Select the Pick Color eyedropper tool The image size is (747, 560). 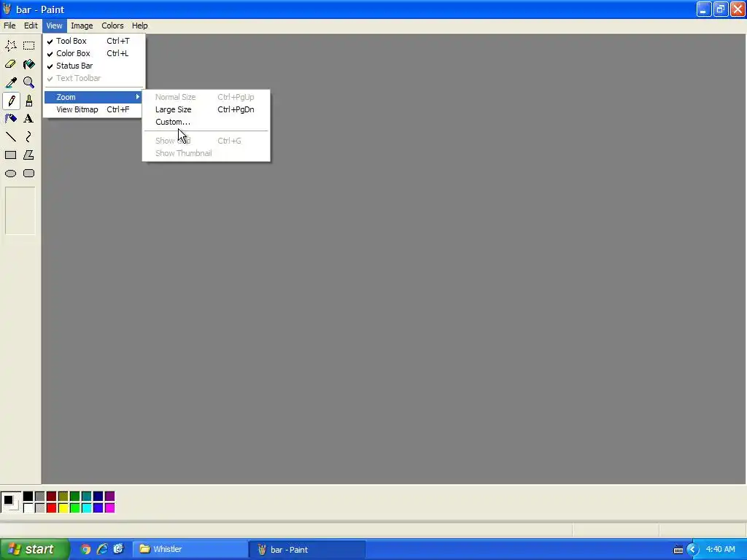[10, 82]
